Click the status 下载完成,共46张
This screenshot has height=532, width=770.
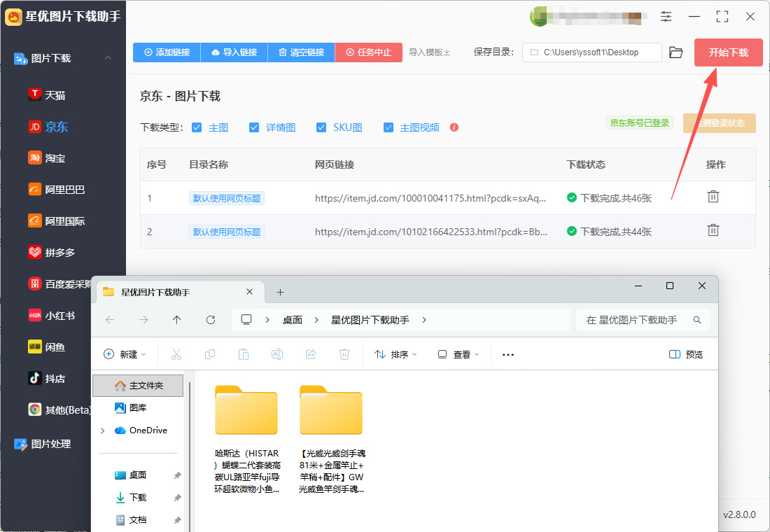tap(609, 198)
